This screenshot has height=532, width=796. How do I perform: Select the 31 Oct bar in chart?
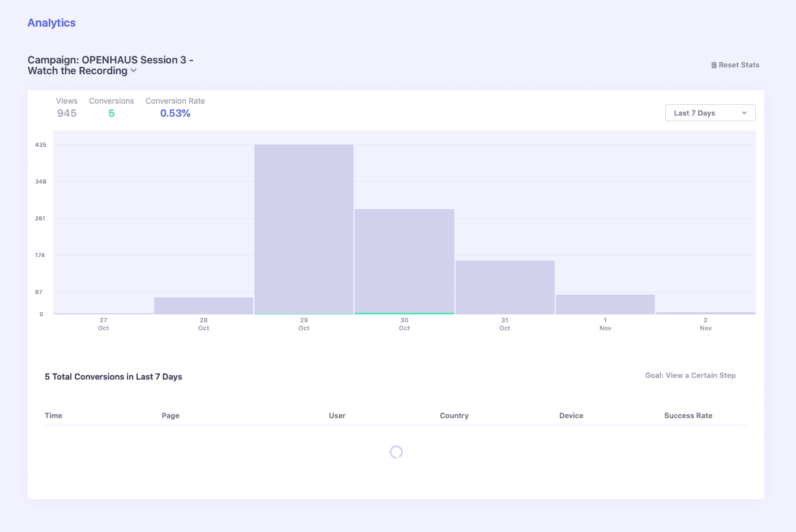coord(505,286)
